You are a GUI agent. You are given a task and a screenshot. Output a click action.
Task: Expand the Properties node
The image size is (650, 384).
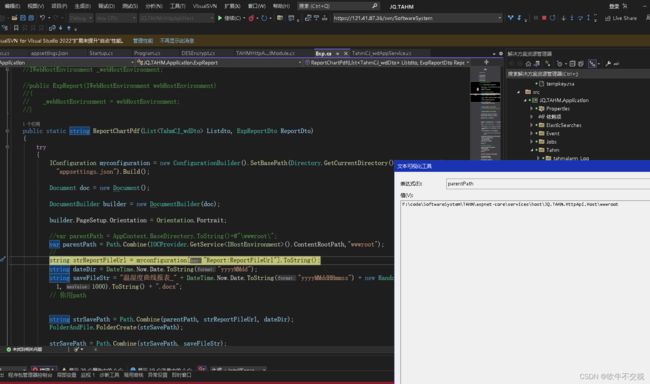tap(531, 108)
